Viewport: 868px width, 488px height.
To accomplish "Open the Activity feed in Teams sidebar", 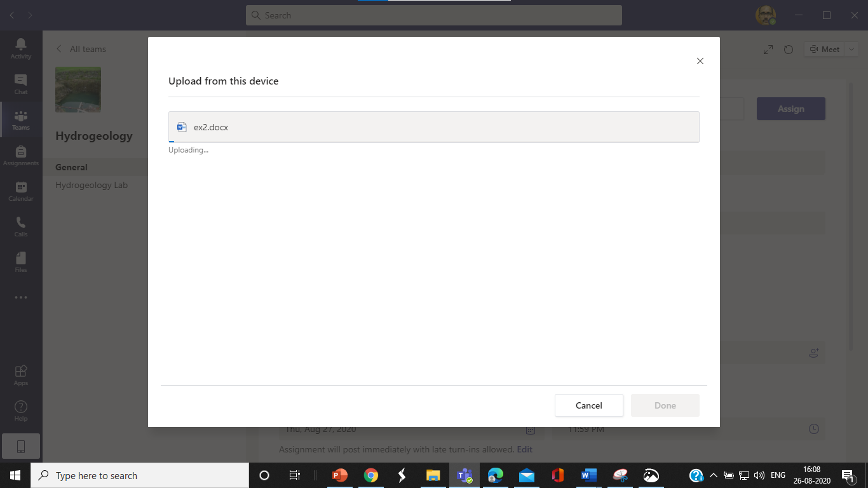I will (x=21, y=48).
